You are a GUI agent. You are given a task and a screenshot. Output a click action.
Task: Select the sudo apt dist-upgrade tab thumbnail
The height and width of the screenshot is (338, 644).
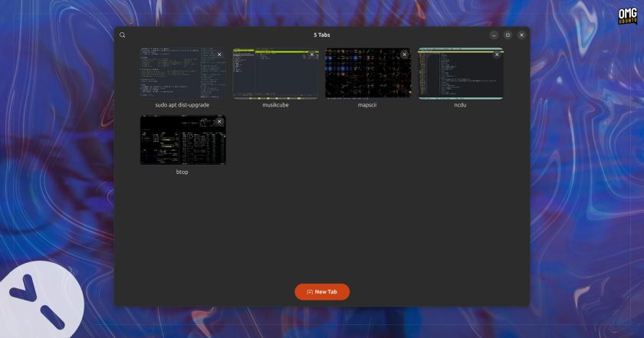pos(182,74)
